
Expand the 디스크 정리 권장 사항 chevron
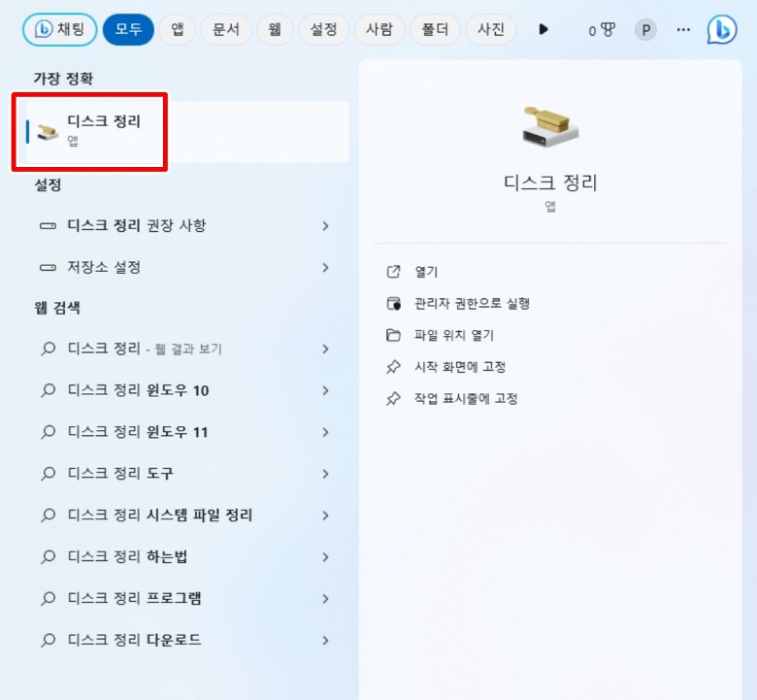[x=326, y=225]
